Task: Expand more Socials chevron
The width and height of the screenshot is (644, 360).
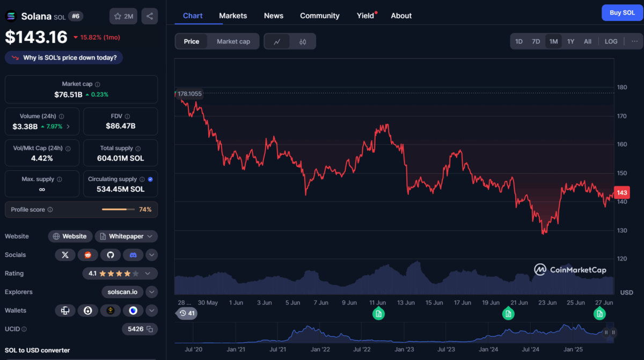Action: tap(152, 255)
